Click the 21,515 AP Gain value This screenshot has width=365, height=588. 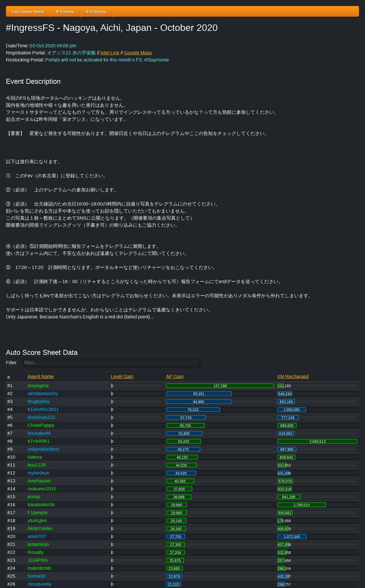click(174, 584)
